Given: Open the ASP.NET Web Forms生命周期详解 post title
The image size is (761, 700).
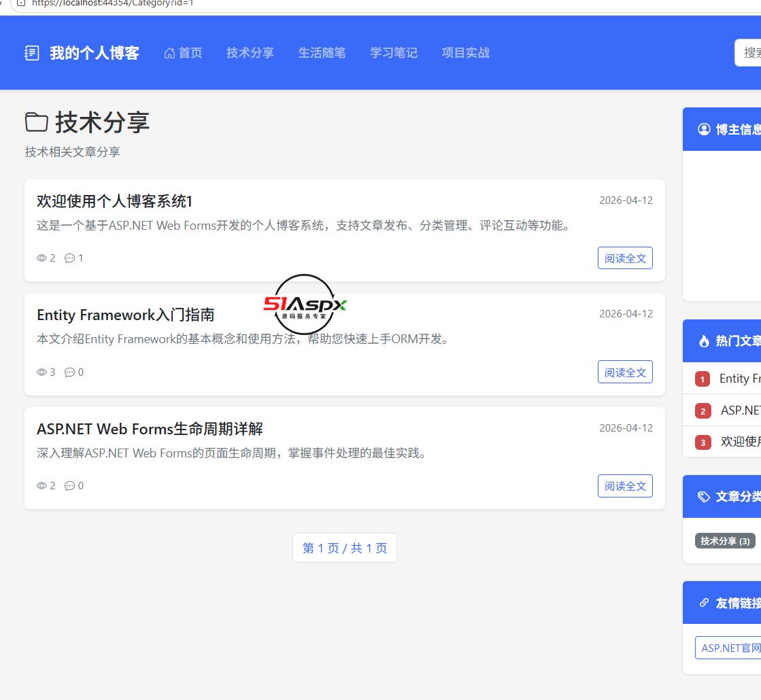Looking at the screenshot, I should (150, 429).
